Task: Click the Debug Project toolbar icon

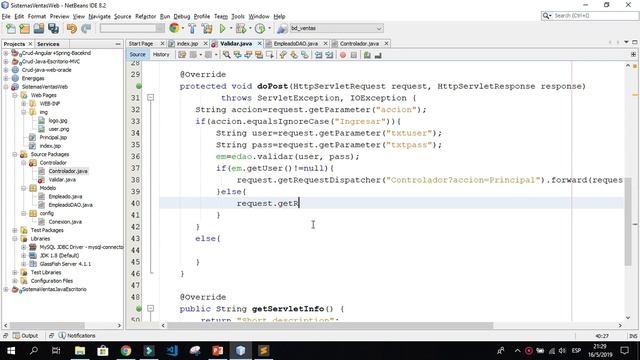Action: pyautogui.click(x=241, y=29)
